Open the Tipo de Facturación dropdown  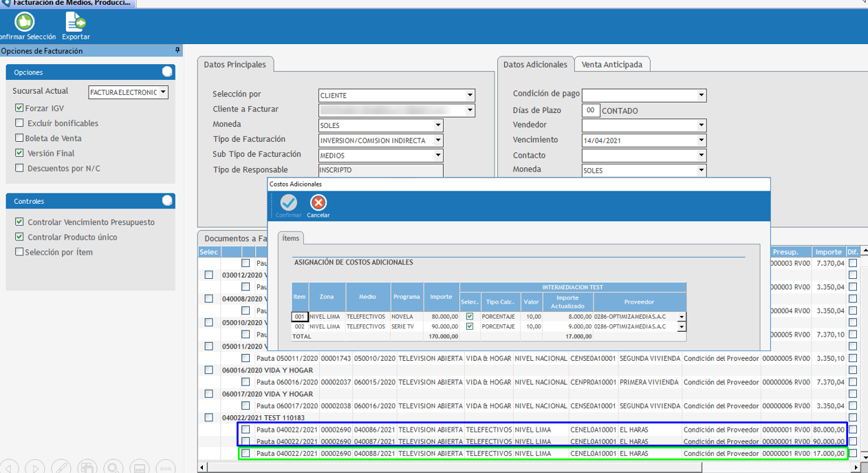tap(438, 140)
